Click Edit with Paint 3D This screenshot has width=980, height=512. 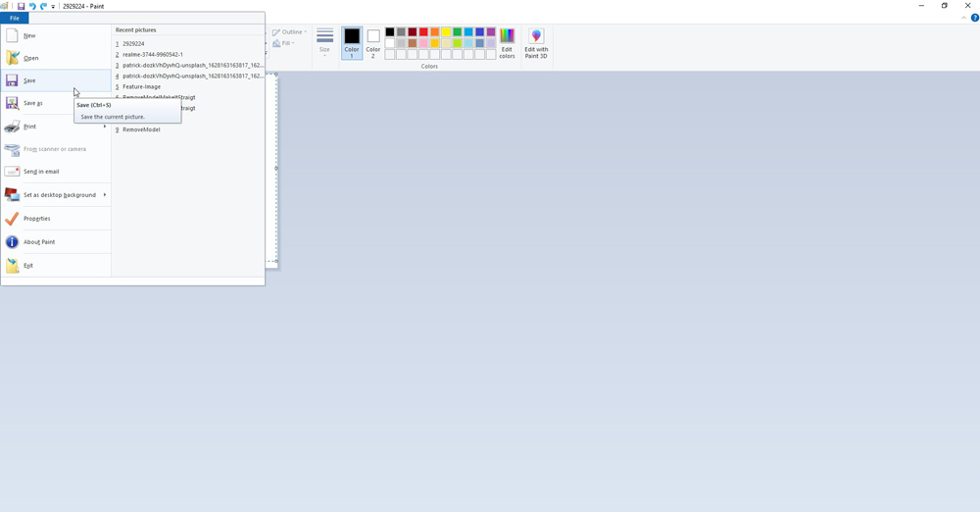coord(536,42)
